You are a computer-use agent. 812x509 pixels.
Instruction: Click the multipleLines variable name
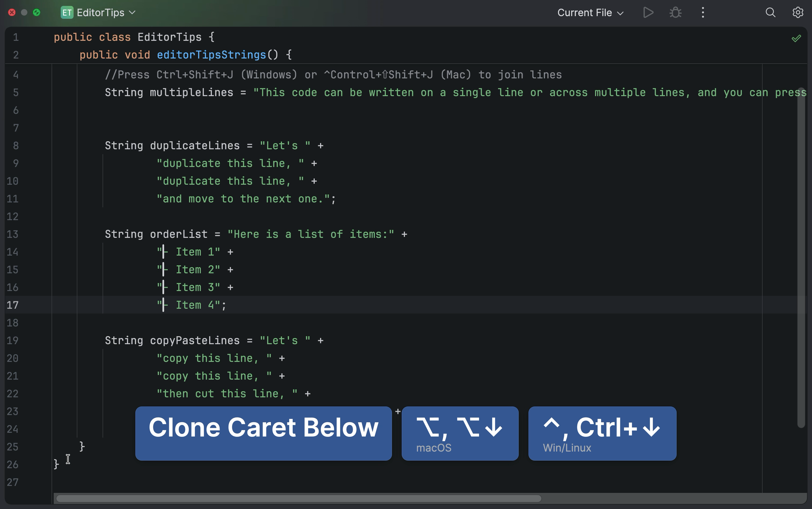pos(191,93)
